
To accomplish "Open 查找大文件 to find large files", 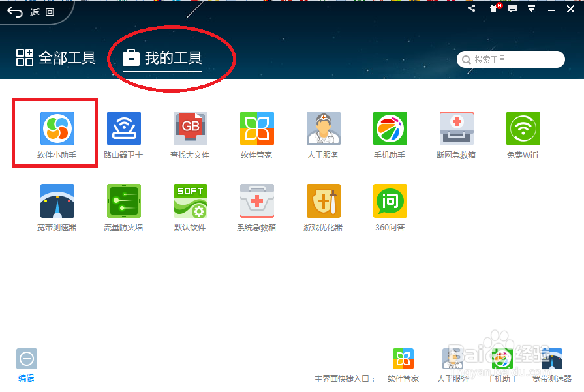I will tap(190, 134).
